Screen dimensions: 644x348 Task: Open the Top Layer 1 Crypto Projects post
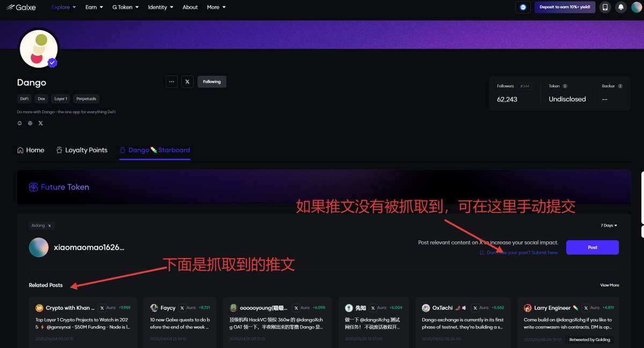[83, 323]
